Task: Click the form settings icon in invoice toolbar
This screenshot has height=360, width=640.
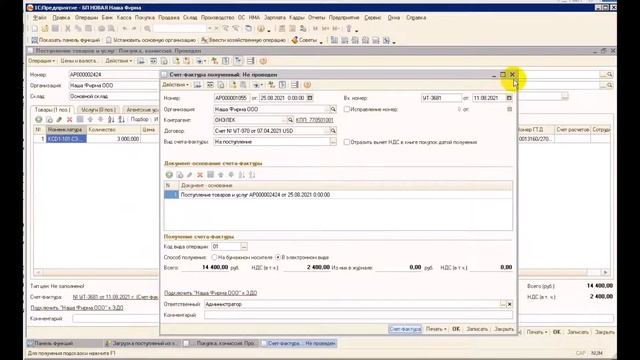Action: (295, 85)
